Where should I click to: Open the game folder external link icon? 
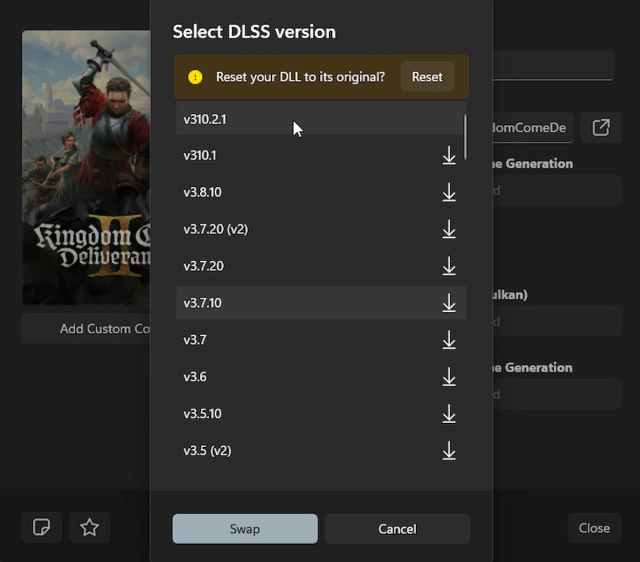coord(601,128)
